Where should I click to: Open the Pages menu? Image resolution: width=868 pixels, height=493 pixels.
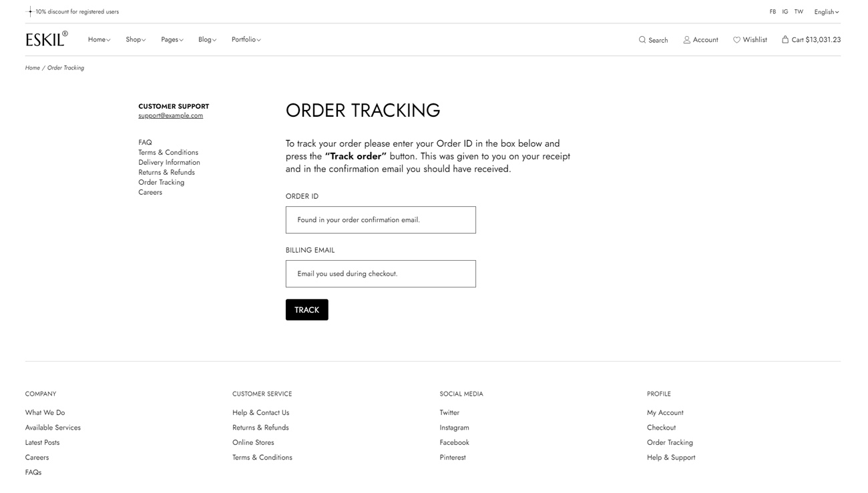[x=172, y=40]
